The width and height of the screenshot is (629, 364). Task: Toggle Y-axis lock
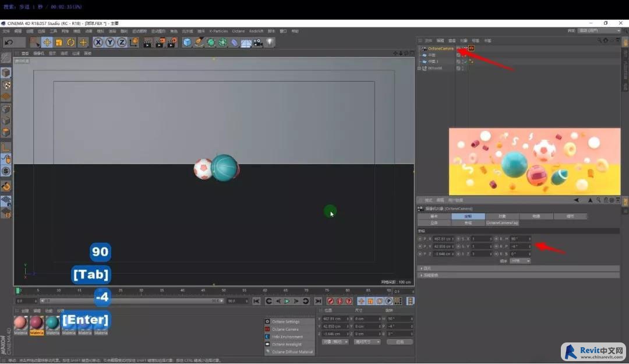110,42
